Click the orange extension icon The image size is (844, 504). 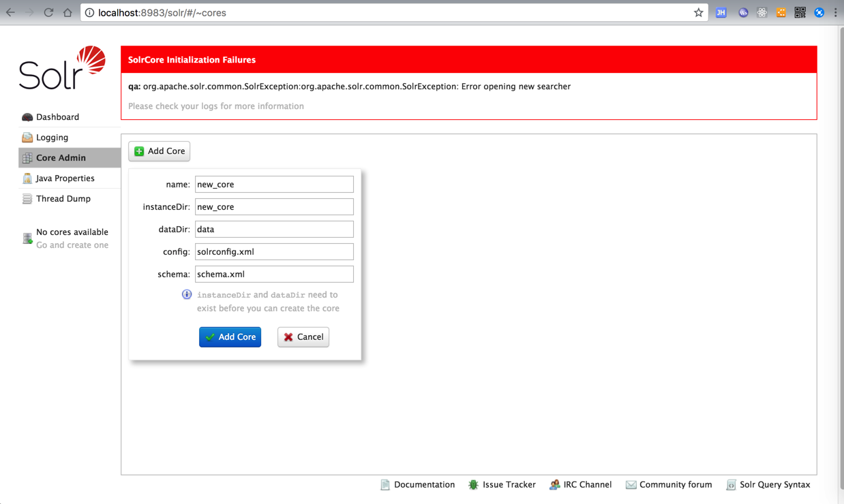click(781, 13)
